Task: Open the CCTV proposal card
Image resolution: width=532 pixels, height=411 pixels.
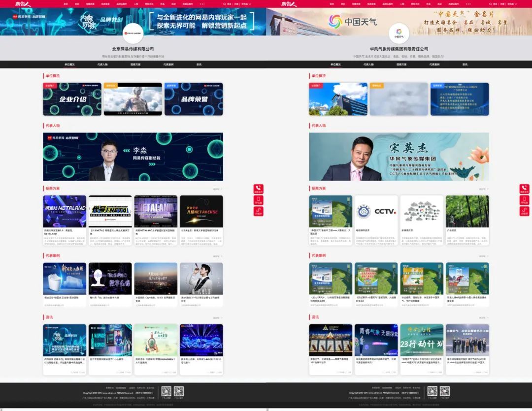Action: tap(376, 221)
